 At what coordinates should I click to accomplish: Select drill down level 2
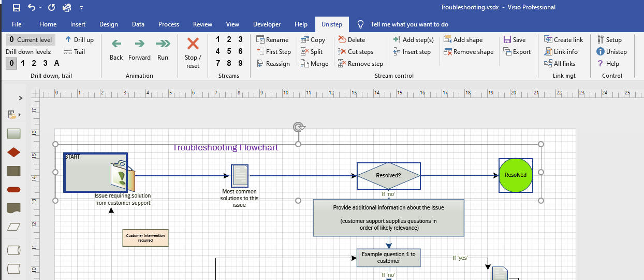pos(34,63)
